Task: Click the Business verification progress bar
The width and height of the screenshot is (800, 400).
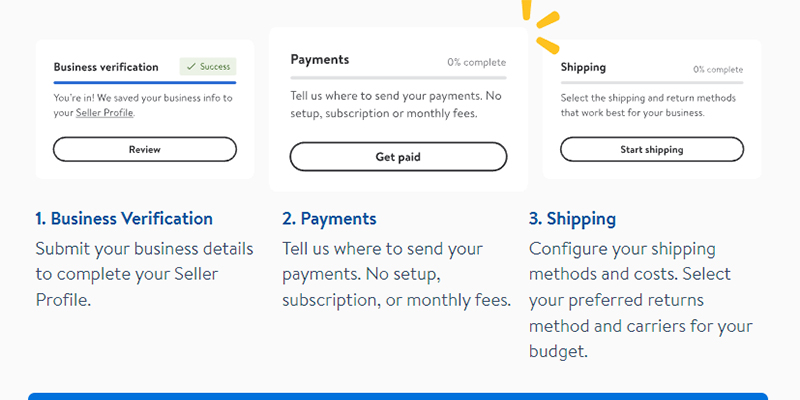Action: [x=145, y=82]
